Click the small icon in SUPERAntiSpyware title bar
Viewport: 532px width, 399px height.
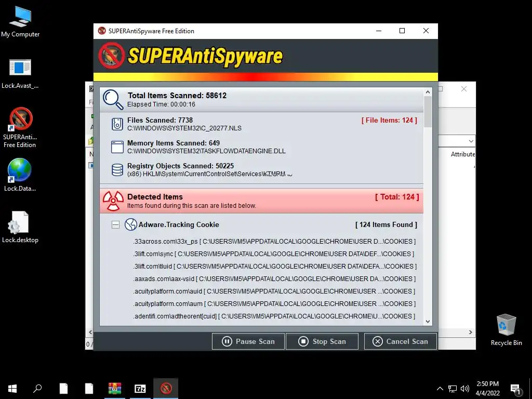[101, 31]
